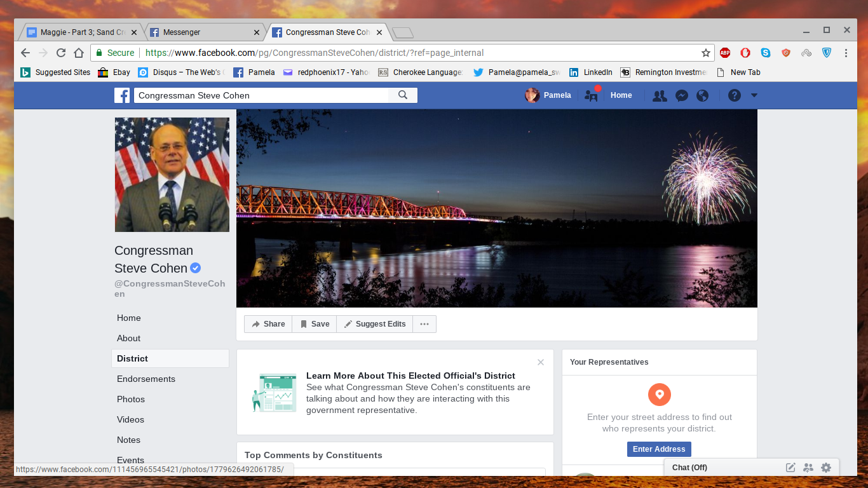Open redphoenix17 Yahoo mail bookmark
Screen dimensions: 868x488
pyautogui.click(x=326, y=72)
